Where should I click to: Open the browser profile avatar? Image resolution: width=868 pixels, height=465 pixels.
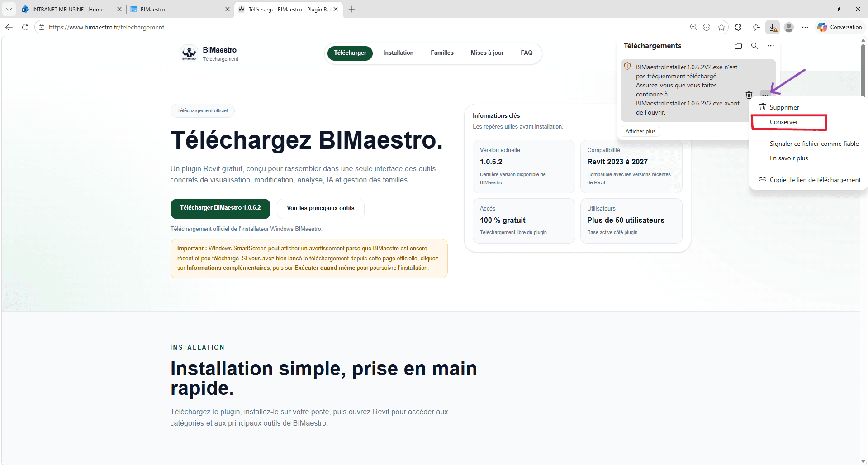pos(789,27)
